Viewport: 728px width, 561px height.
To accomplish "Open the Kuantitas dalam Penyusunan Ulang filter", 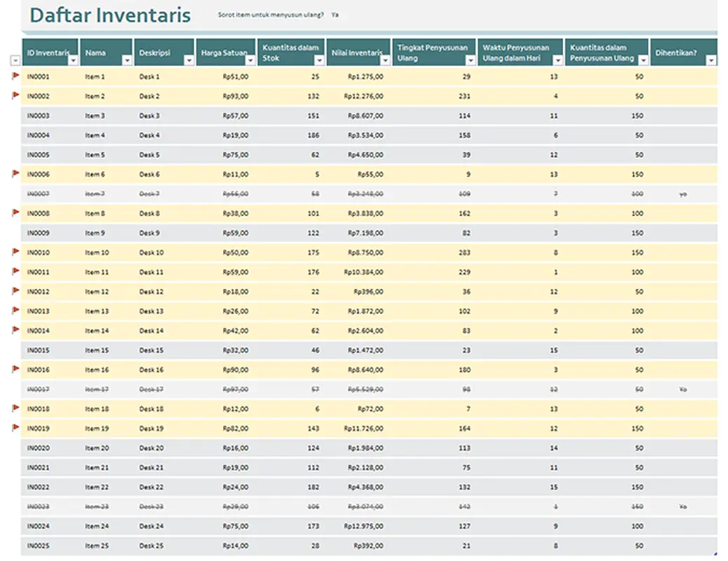I will [x=643, y=60].
